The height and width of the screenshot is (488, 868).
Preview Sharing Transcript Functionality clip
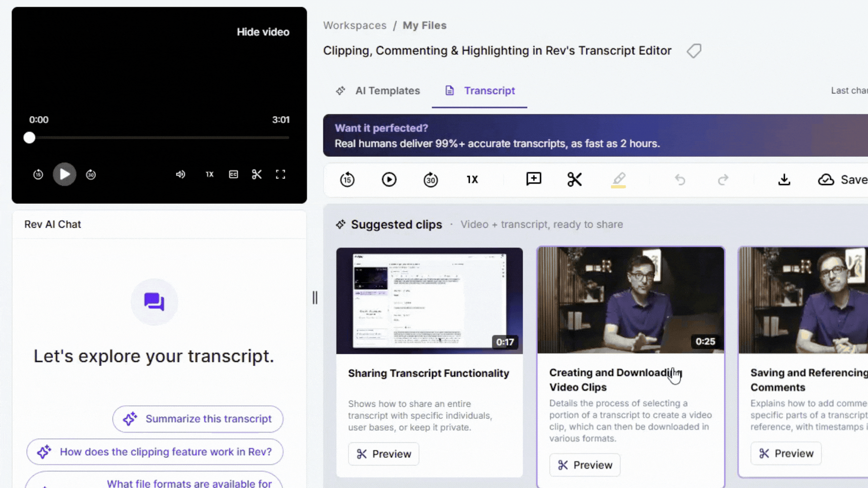[x=383, y=454]
